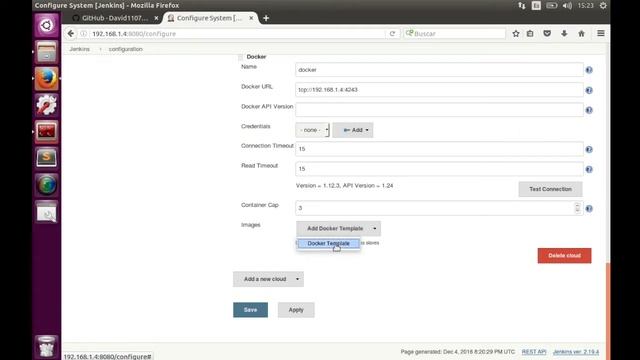Focus the Read Timeout field

point(439,169)
